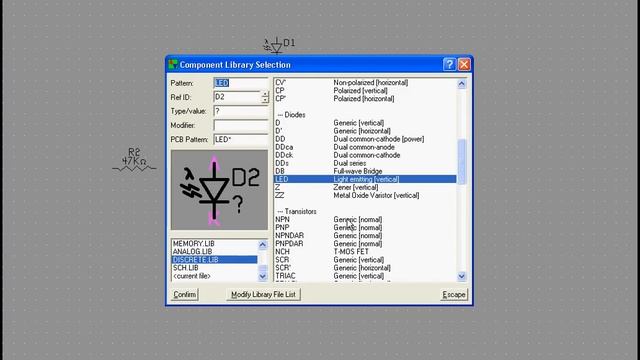Screen dimensions: 640x360
Task: Select Z zener vertical diode
Action: point(365,187)
